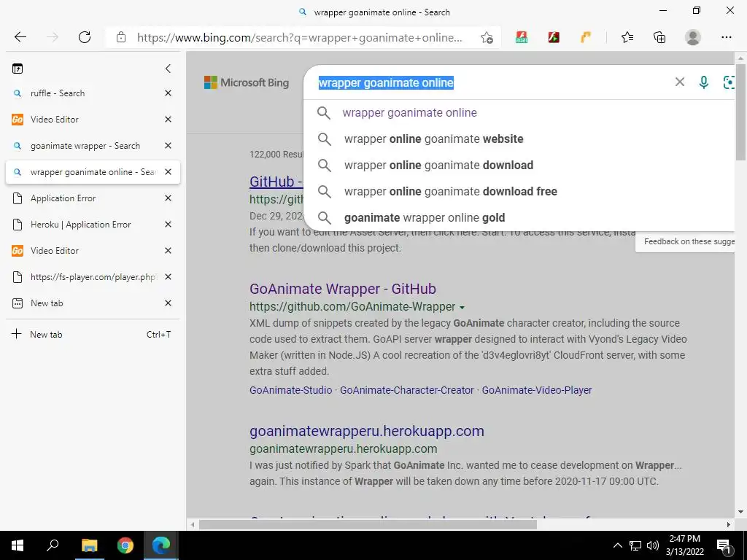Viewport: 747px width, 560px height.
Task: Select suggestion 'wrapper goanimate online'
Action: click(519, 113)
